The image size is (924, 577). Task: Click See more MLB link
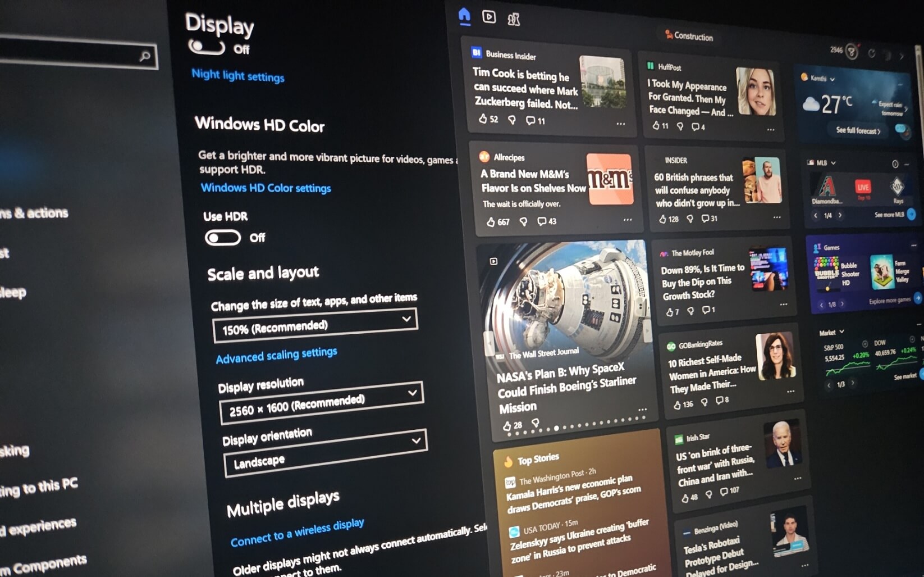click(x=889, y=215)
